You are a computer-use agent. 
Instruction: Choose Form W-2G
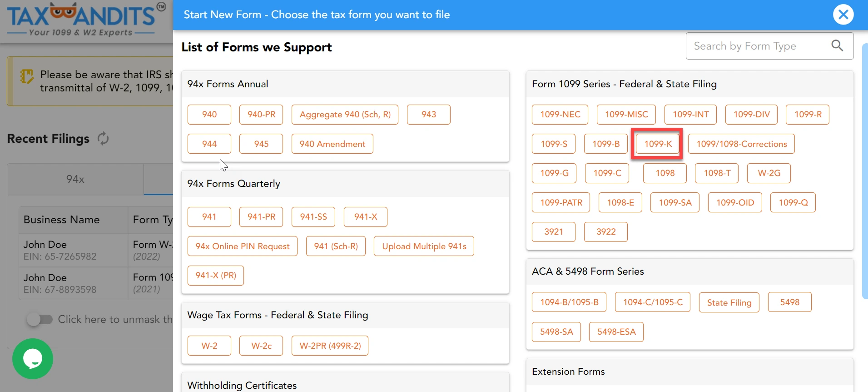coord(769,173)
